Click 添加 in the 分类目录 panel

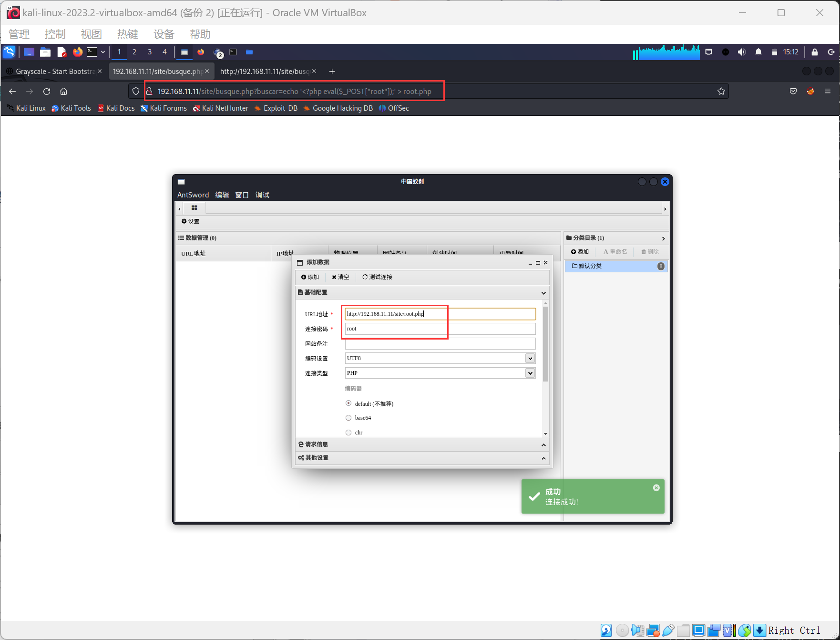[580, 252]
